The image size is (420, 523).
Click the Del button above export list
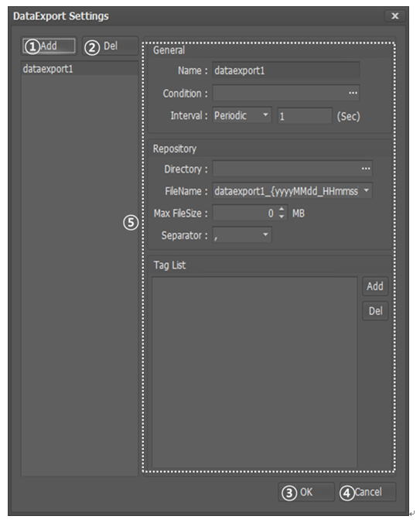click(x=111, y=46)
